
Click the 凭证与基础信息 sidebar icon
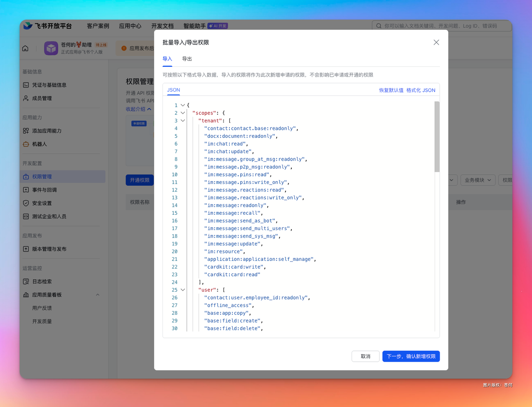(26, 85)
